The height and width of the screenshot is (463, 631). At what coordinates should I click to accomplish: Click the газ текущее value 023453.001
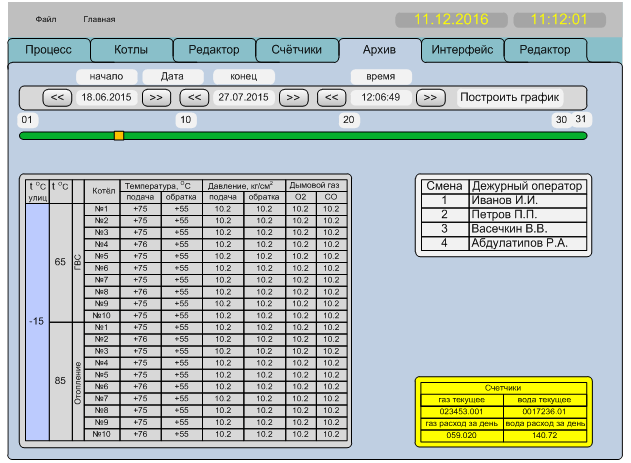click(462, 411)
